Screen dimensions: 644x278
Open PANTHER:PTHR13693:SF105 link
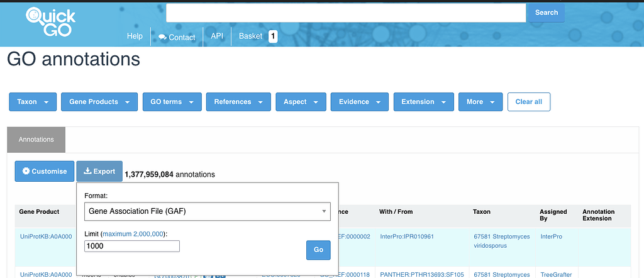click(x=422, y=274)
